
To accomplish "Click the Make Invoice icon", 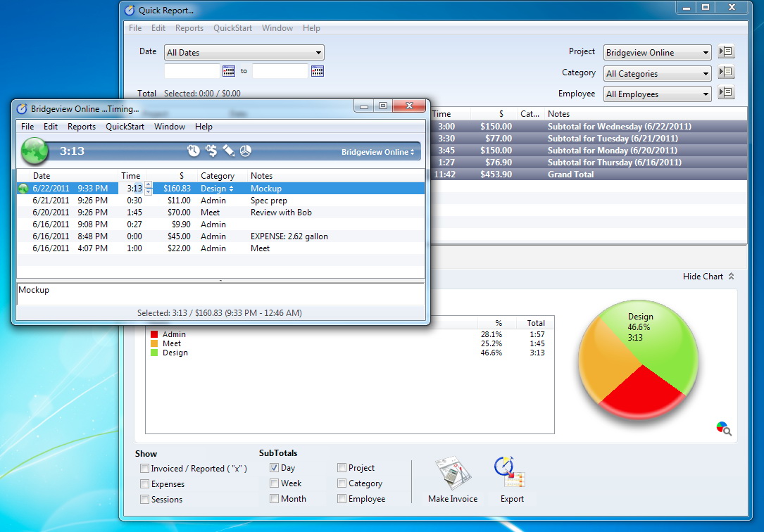I will coord(452,477).
